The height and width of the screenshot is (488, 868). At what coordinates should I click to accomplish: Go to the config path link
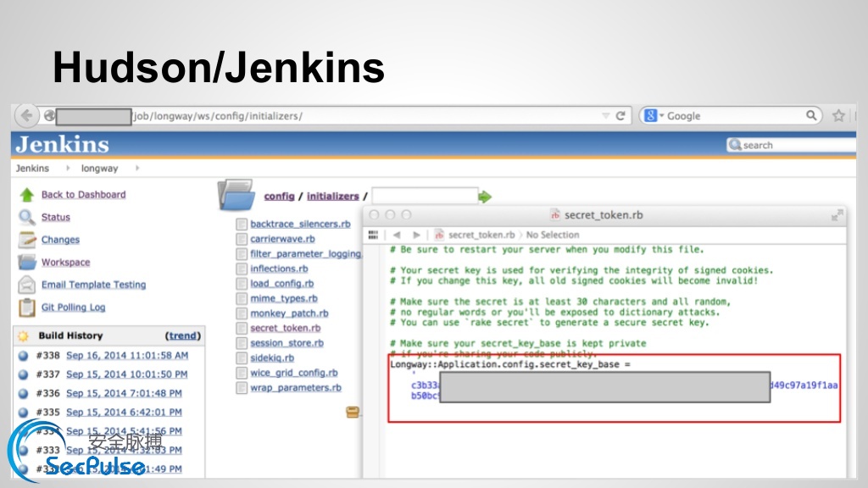click(279, 197)
